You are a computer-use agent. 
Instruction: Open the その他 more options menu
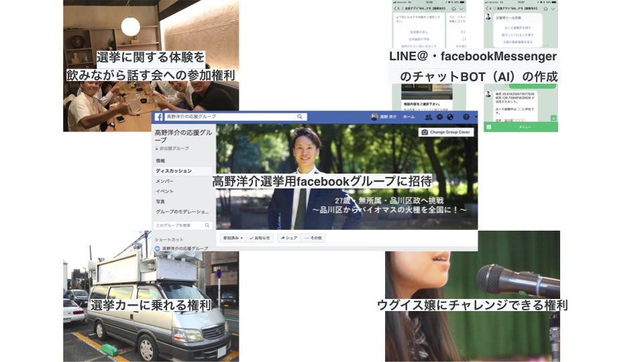(313, 238)
